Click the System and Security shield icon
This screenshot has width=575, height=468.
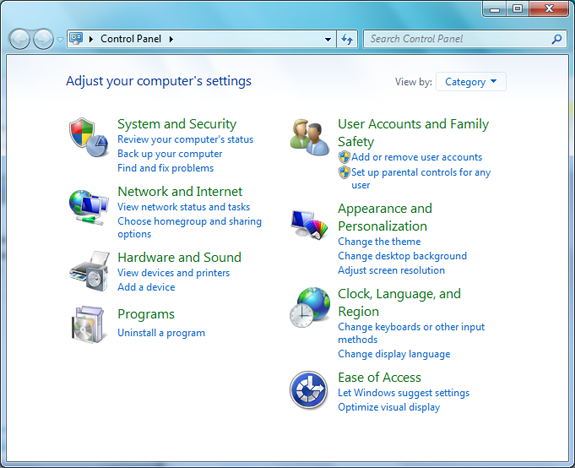[x=88, y=137]
